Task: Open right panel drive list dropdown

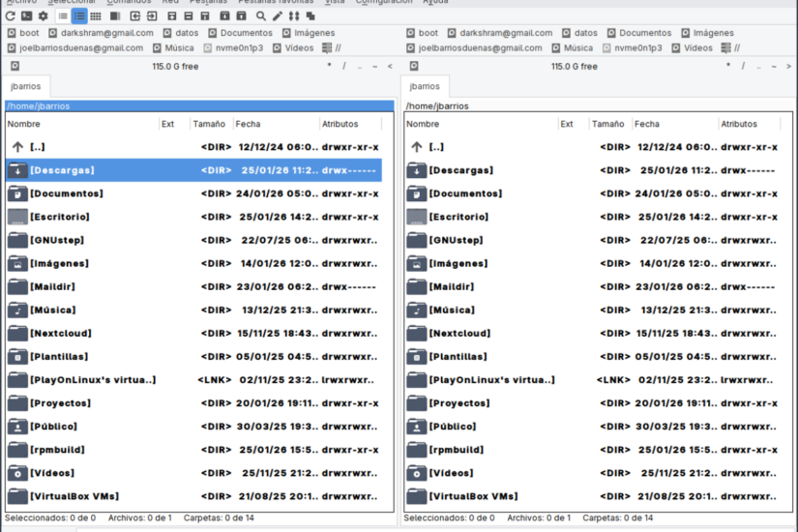Action: click(414, 66)
